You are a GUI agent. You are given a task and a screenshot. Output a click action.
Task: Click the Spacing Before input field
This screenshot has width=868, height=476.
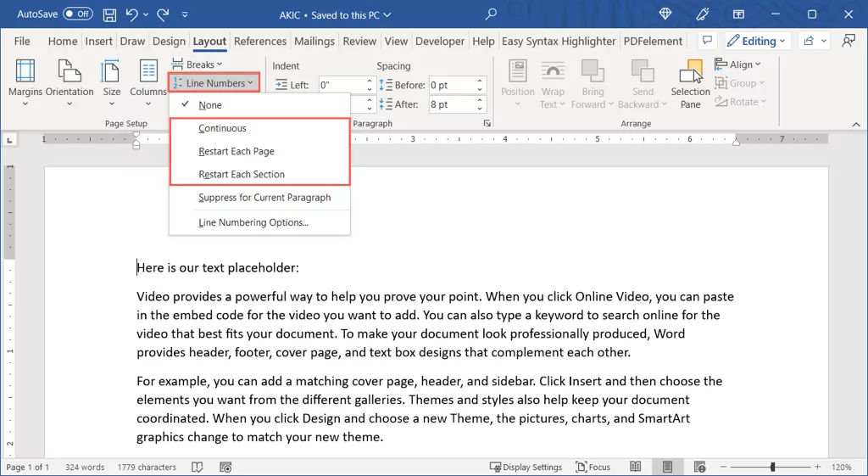(451, 85)
